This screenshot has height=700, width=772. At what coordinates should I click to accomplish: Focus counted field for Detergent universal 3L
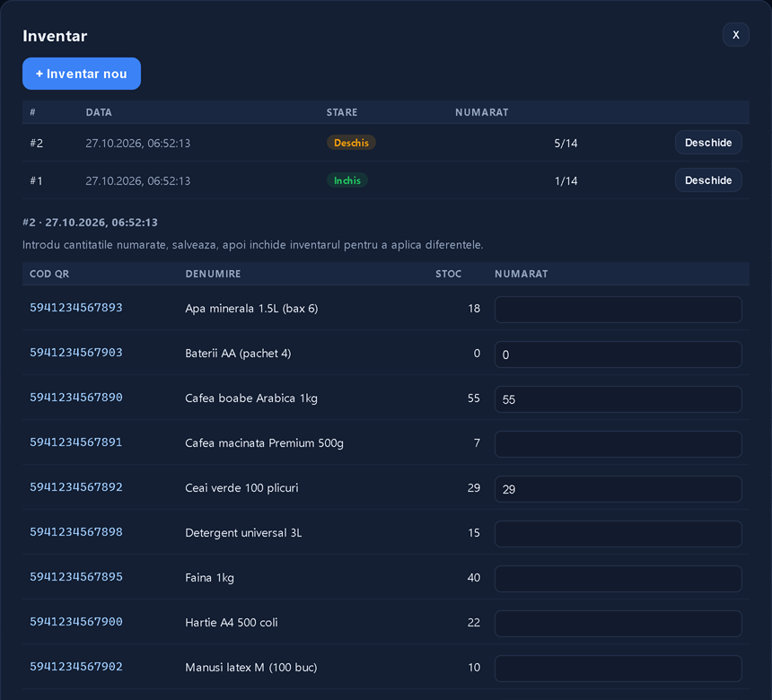[x=618, y=534]
